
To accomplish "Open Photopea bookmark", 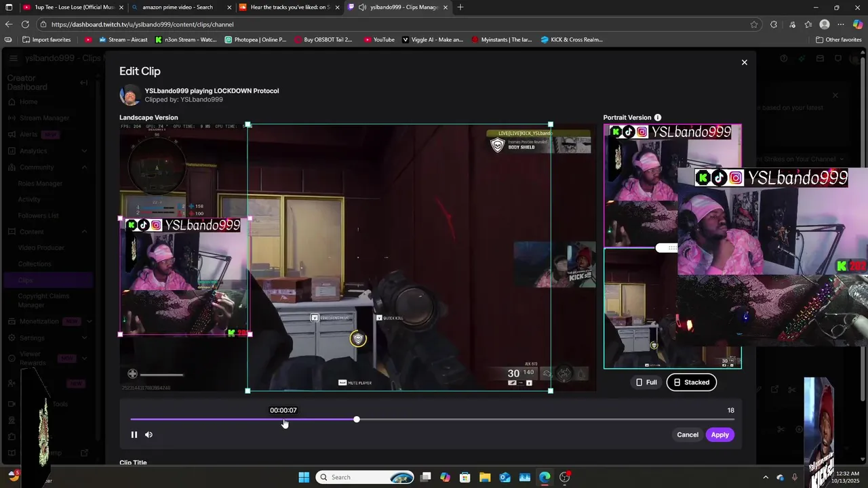I will click(x=255, y=40).
